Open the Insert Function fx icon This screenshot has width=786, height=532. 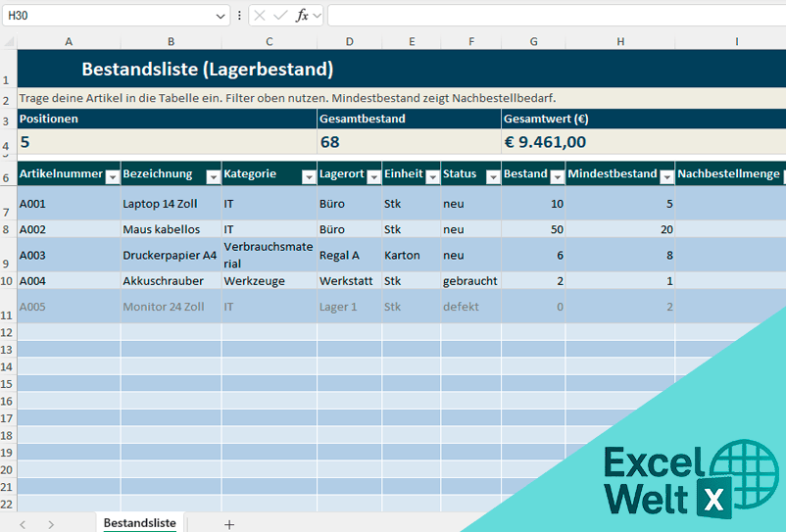coord(302,16)
